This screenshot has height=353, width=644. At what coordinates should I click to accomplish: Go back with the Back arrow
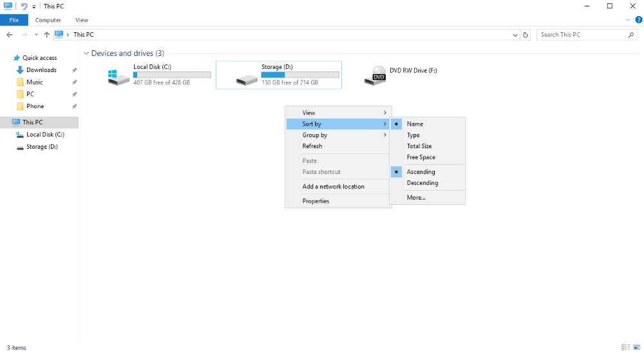[10, 35]
